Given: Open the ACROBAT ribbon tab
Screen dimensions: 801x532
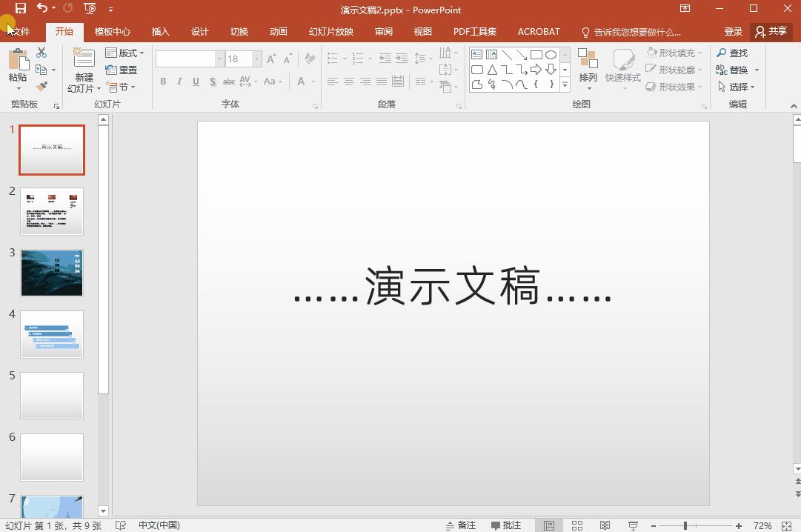Looking at the screenshot, I should 539,31.
